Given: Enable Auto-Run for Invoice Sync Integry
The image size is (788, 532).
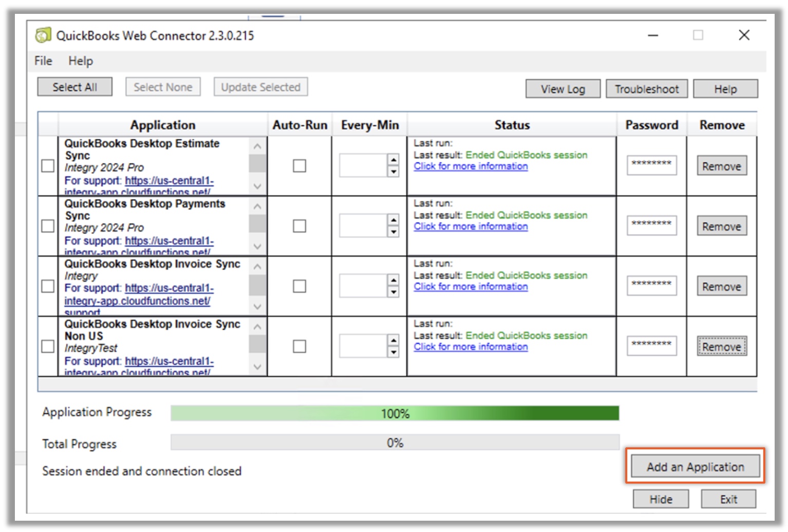Looking at the screenshot, I should [x=299, y=286].
